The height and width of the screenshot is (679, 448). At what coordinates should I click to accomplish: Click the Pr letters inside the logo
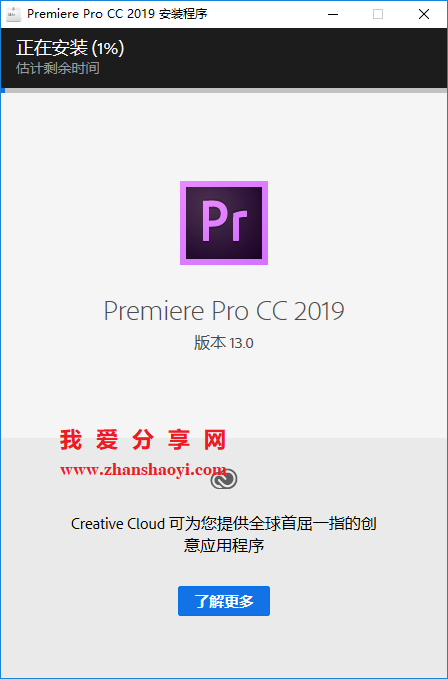pos(224,220)
